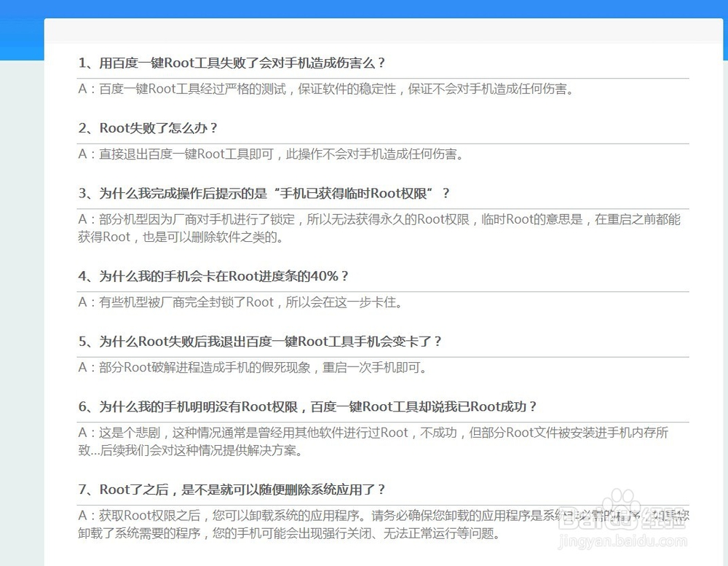Select question 6 about false Root success report
This screenshot has width=728, height=566.
tap(307, 406)
